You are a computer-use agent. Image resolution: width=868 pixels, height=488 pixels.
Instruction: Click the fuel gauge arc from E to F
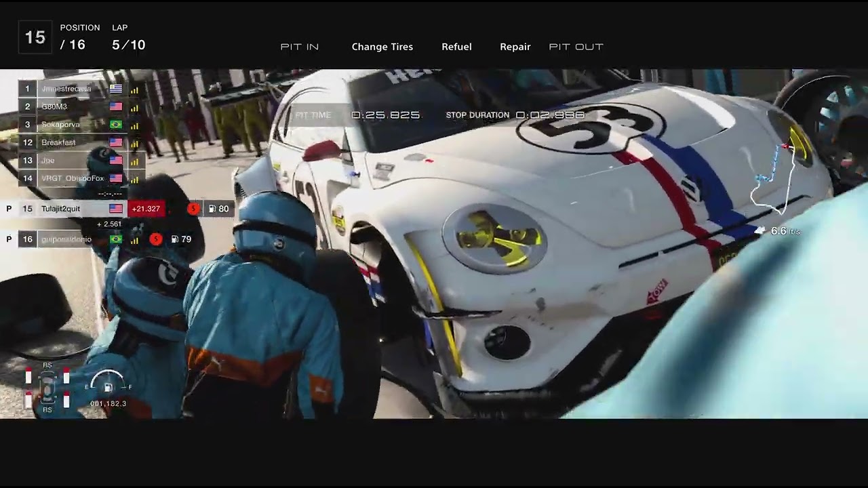[107, 380]
